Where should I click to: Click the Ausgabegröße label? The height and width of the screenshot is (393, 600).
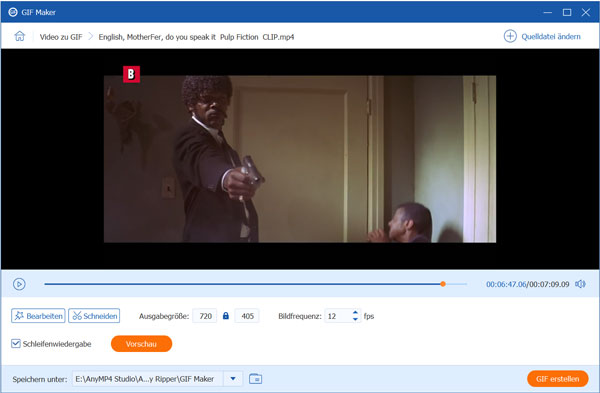[164, 316]
